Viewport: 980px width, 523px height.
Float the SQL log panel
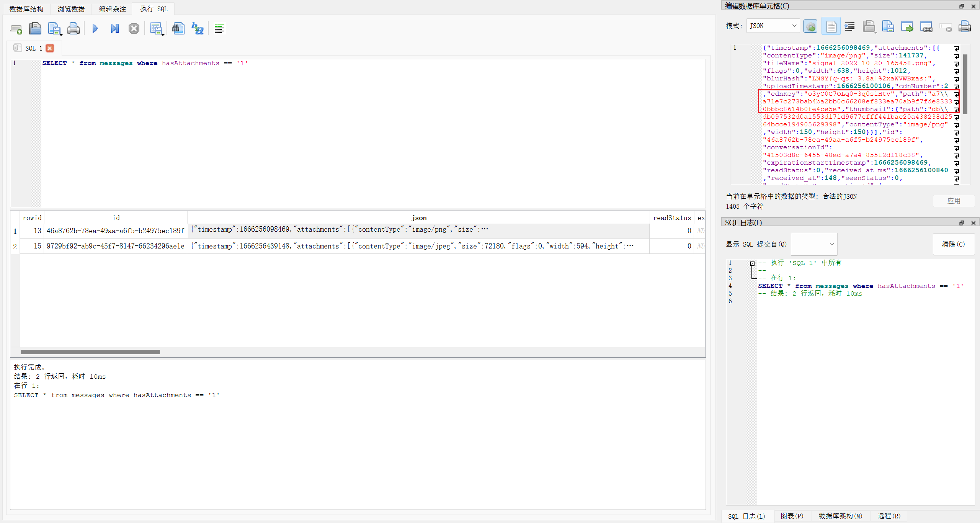[962, 223]
